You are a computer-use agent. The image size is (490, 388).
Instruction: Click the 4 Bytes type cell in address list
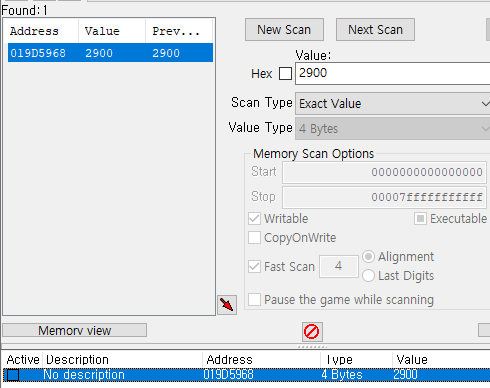click(x=342, y=375)
